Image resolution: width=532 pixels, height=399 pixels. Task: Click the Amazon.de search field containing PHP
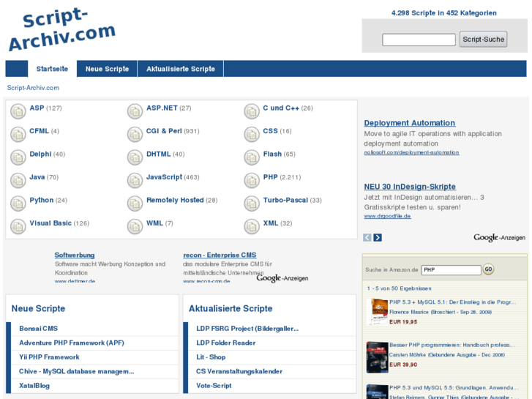pyautogui.click(x=451, y=270)
